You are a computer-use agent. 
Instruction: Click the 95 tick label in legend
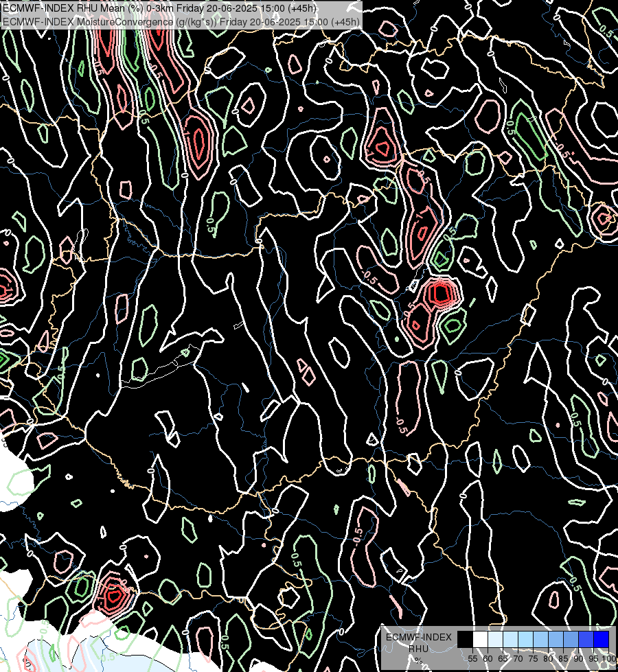pyautogui.click(x=593, y=659)
